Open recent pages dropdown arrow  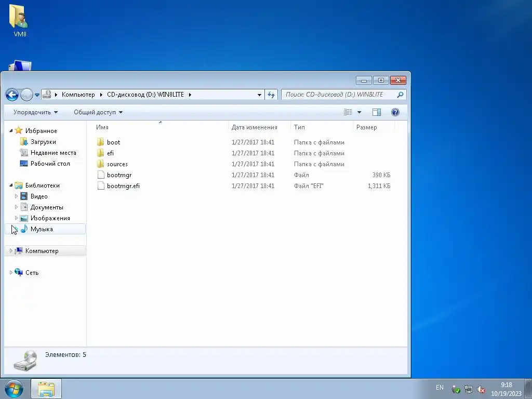pos(37,95)
